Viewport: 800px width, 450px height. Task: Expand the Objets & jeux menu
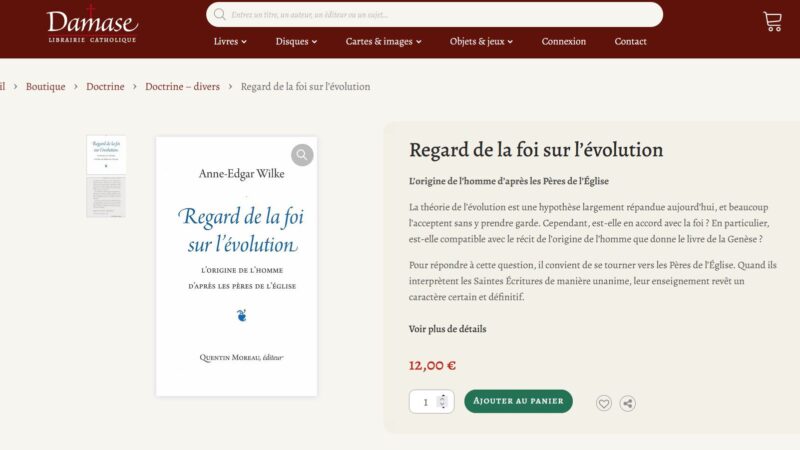[x=481, y=41]
